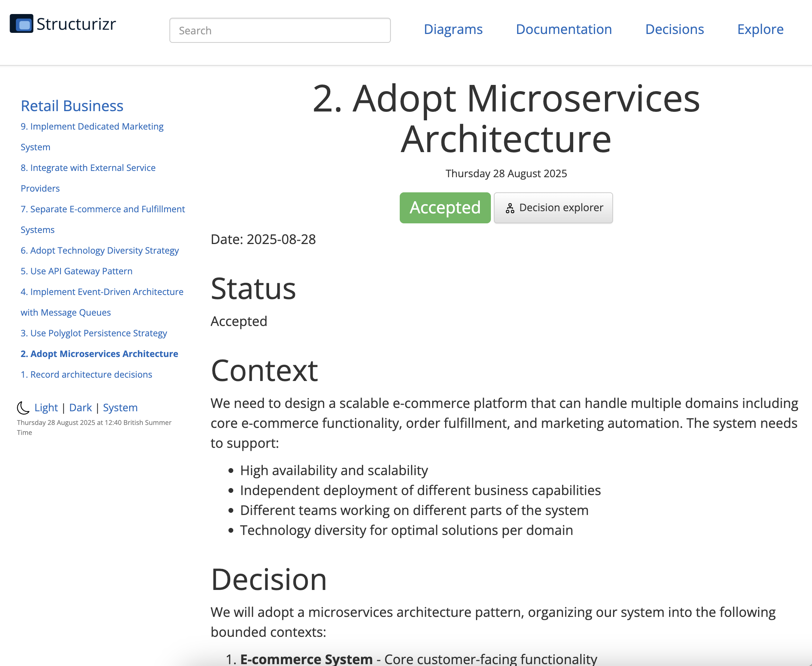Open decision 5 Use API Gateway Pattern
812x666 pixels.
[x=77, y=271]
